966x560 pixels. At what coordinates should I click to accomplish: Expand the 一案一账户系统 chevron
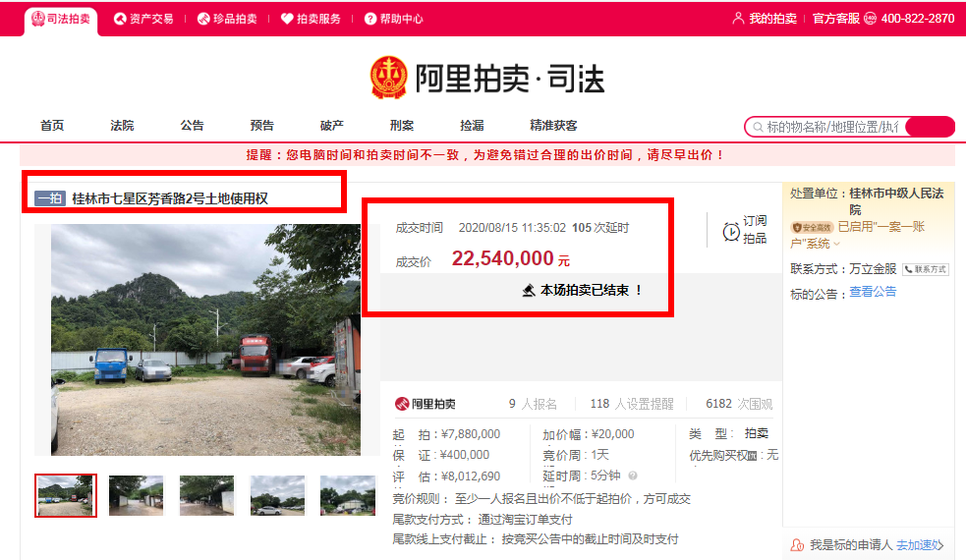coord(836,244)
